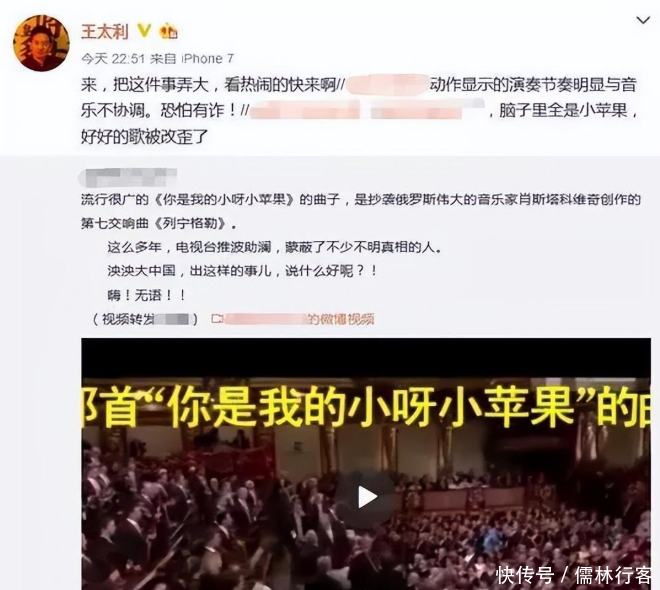Open the original post text about 肖斯塔科维奇
This screenshot has height=590, width=660.
click(x=361, y=246)
